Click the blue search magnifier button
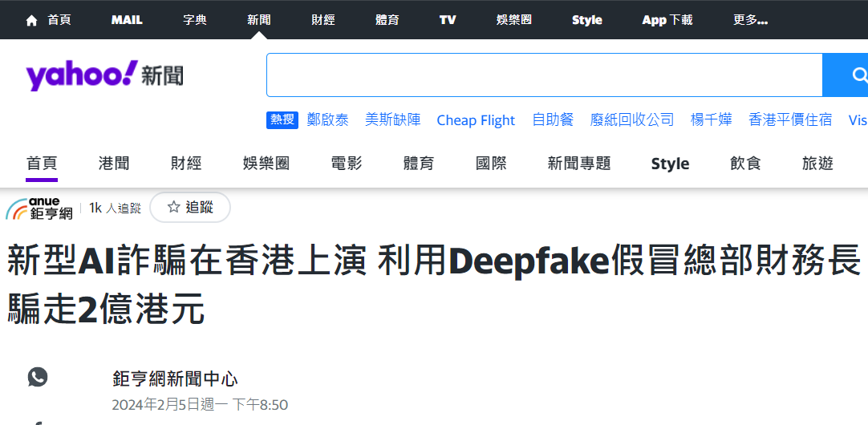 point(846,75)
